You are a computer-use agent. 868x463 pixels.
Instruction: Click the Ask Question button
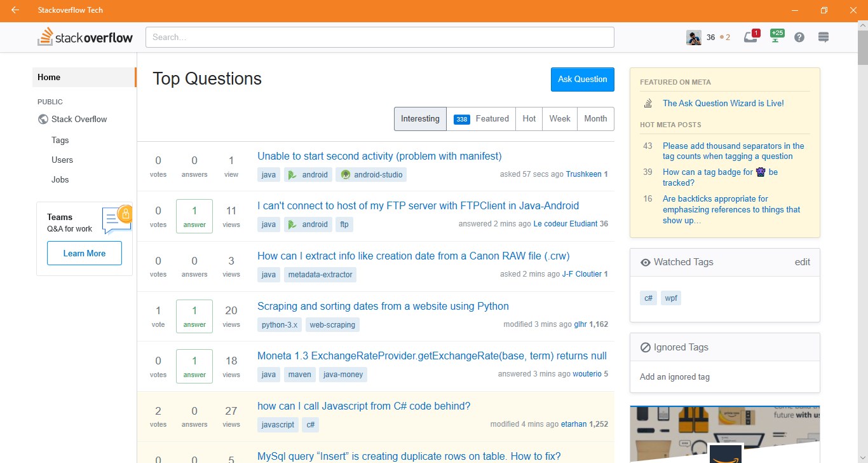(582, 79)
